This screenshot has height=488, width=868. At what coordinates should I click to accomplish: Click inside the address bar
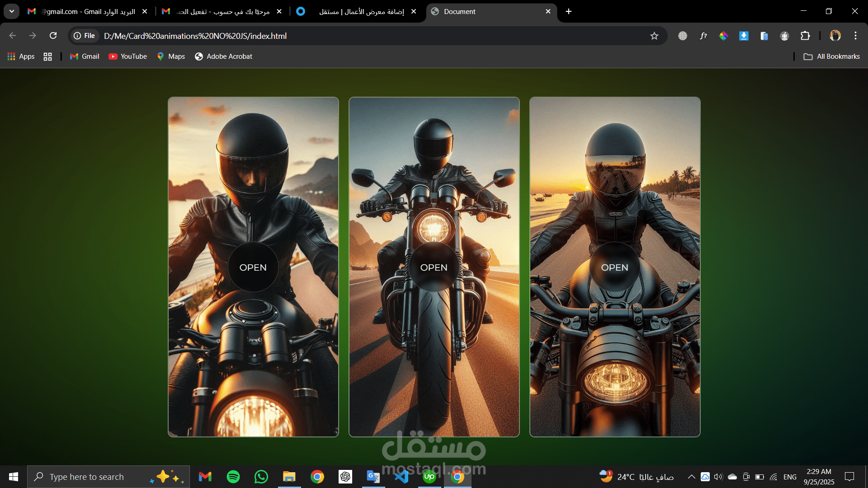tap(316, 36)
